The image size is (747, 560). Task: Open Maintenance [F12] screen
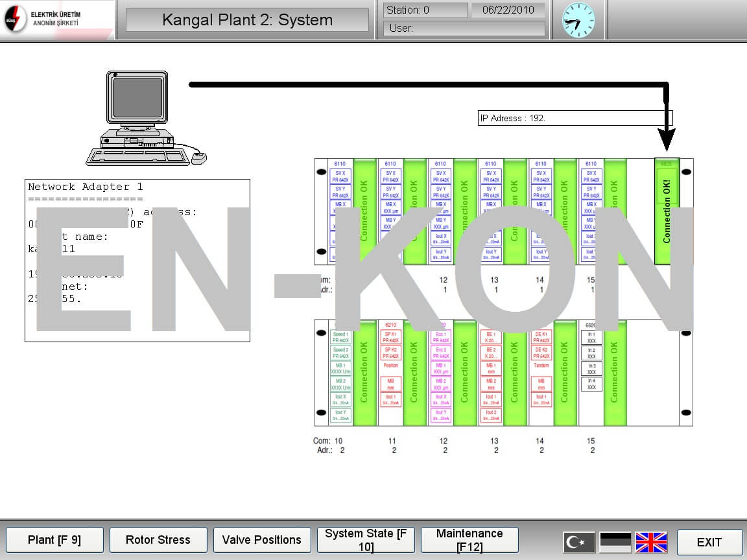[469, 540]
